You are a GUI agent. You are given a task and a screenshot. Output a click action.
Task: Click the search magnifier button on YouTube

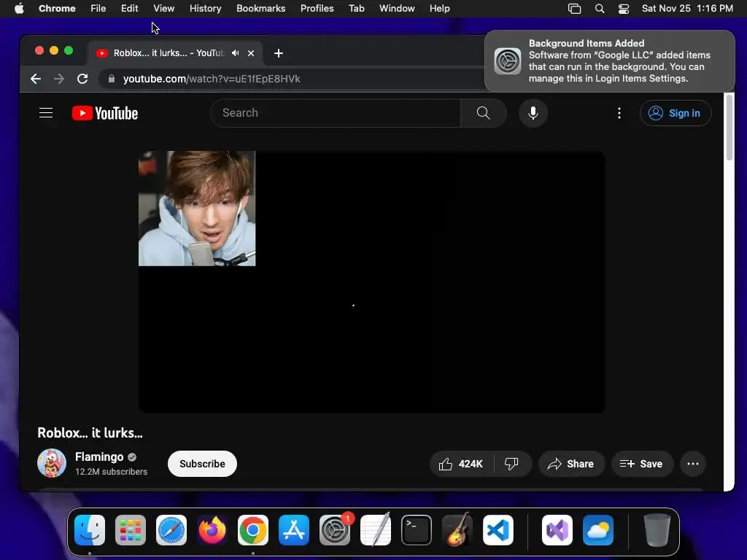[483, 113]
